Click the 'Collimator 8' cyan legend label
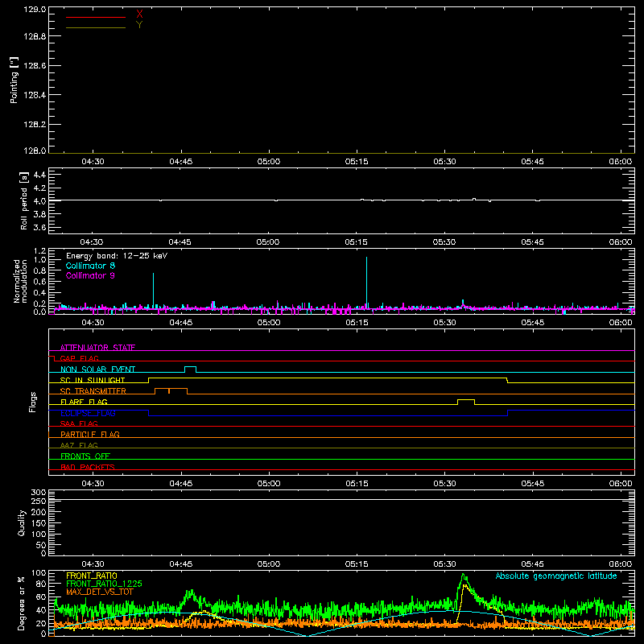The width and height of the screenshot is (644, 644). click(90, 266)
